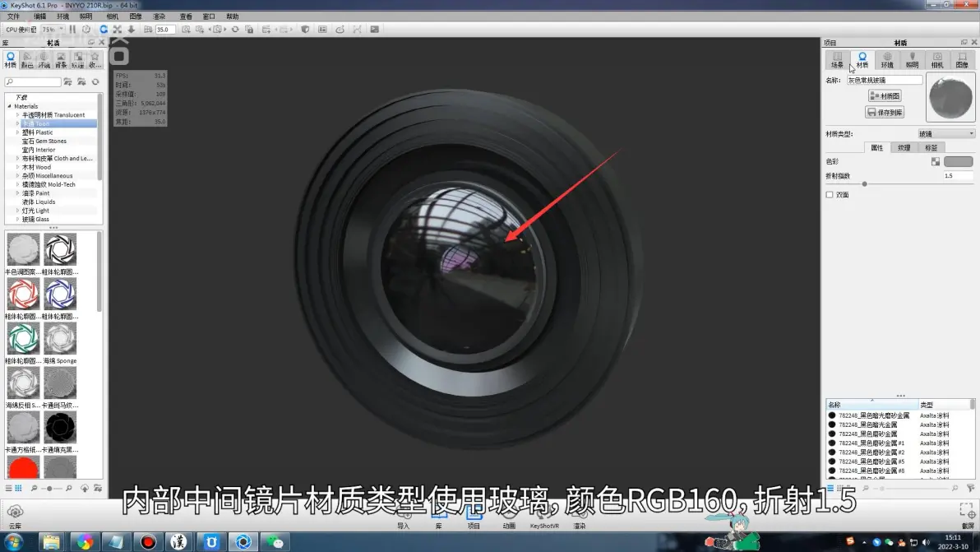
Task: Click the library search box
Action: [x=33, y=82]
